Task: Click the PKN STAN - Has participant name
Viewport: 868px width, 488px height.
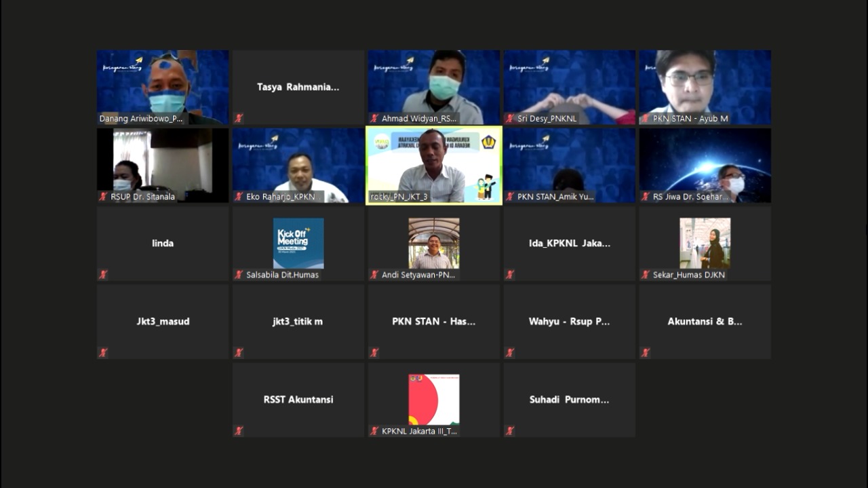Action: (x=434, y=322)
